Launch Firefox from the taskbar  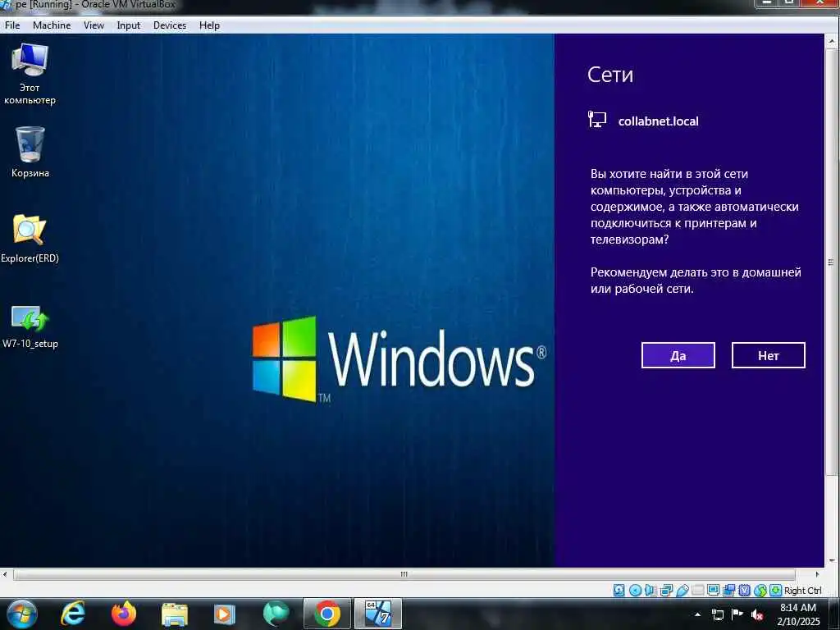pyautogui.click(x=124, y=614)
